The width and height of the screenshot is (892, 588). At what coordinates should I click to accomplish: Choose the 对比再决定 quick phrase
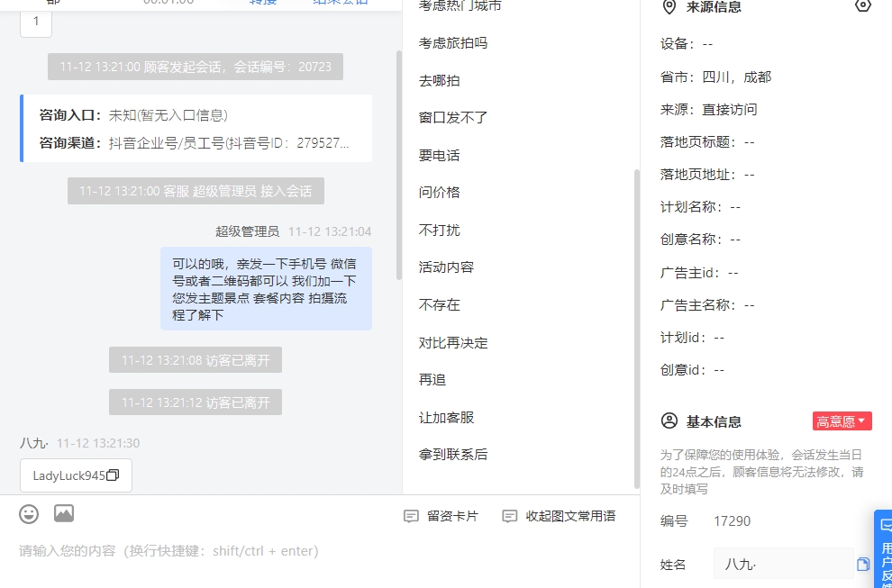453,343
